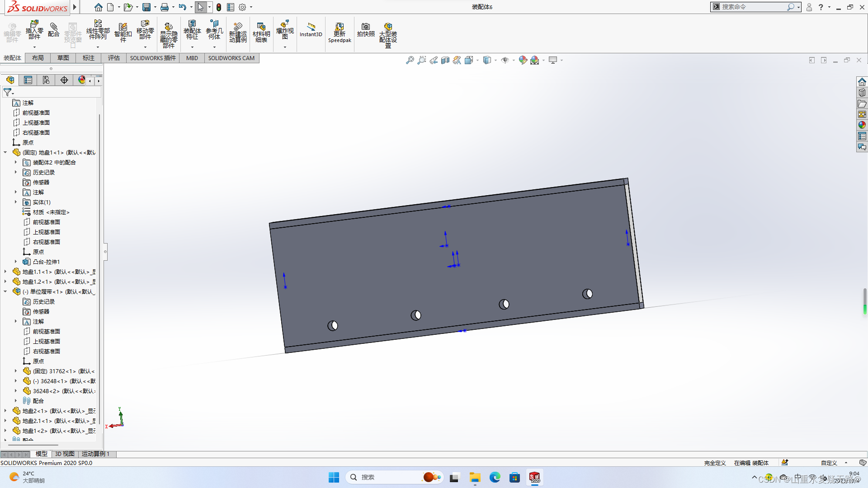Open the edit appearance color tool
This screenshot has width=868, height=488.
click(523, 60)
